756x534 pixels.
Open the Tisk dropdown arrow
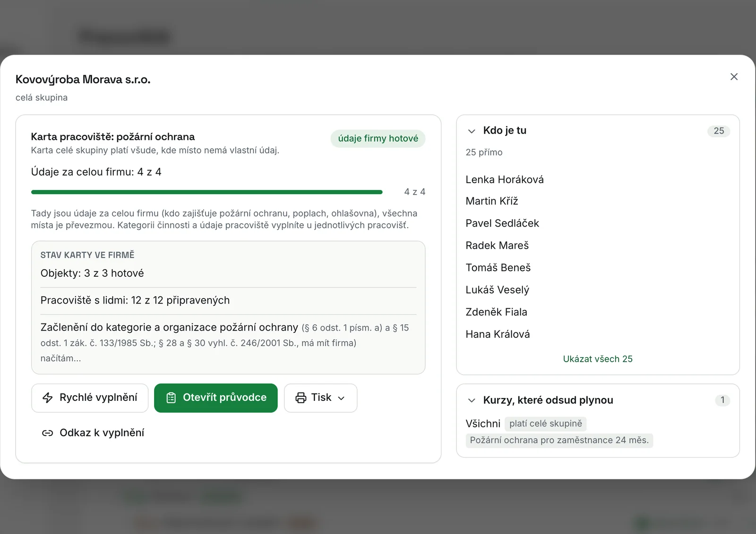pos(341,398)
